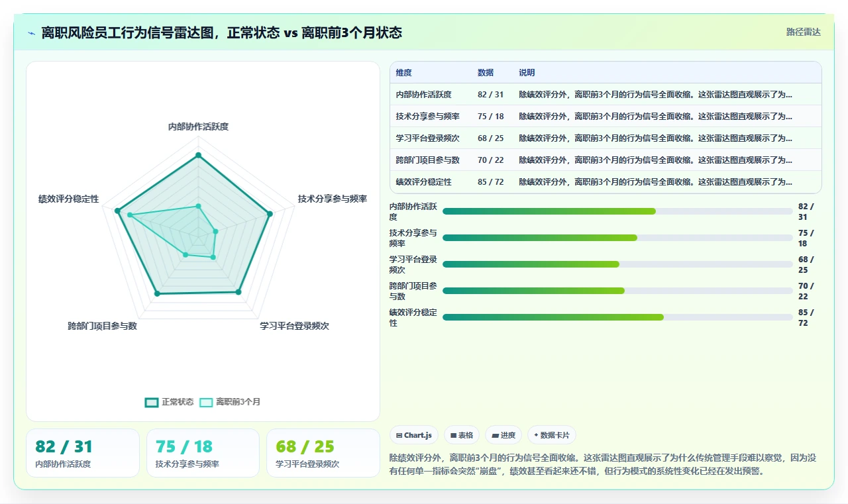Open the 75 / 18 技术分享参与频率 data card
848x504 pixels.
pyautogui.click(x=203, y=453)
